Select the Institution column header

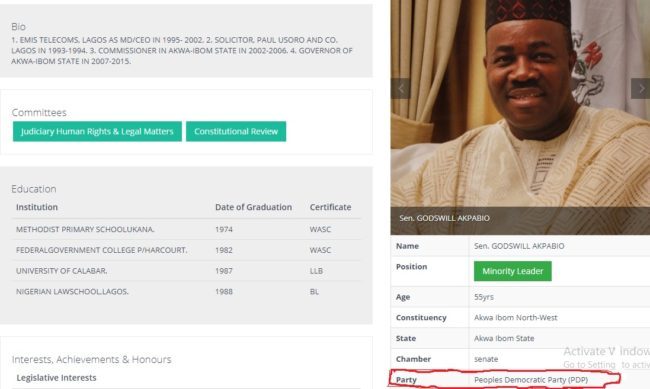coord(37,207)
